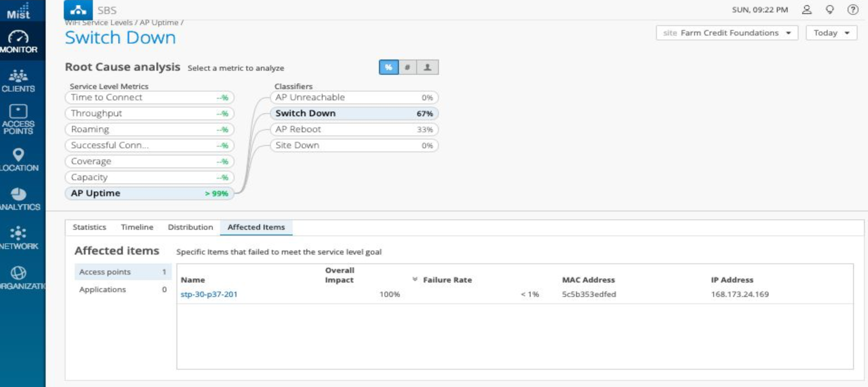Switch to users view toggle
Image resolution: width=868 pixels, height=387 pixels.
click(x=427, y=67)
